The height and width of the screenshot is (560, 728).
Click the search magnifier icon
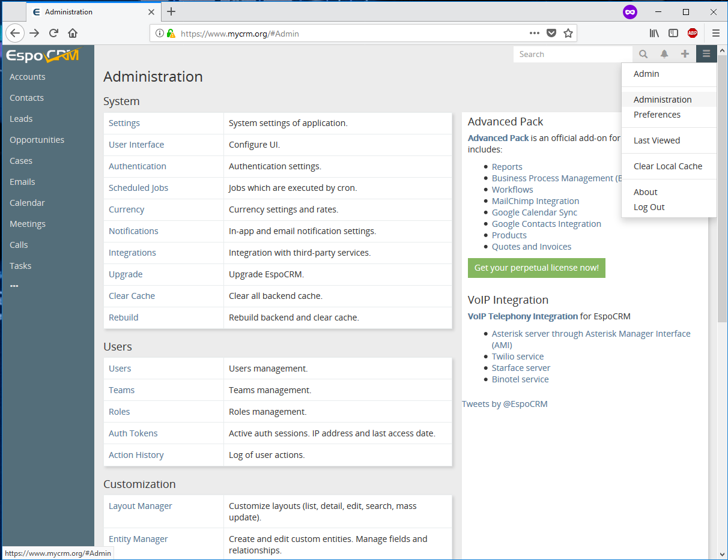643,54
